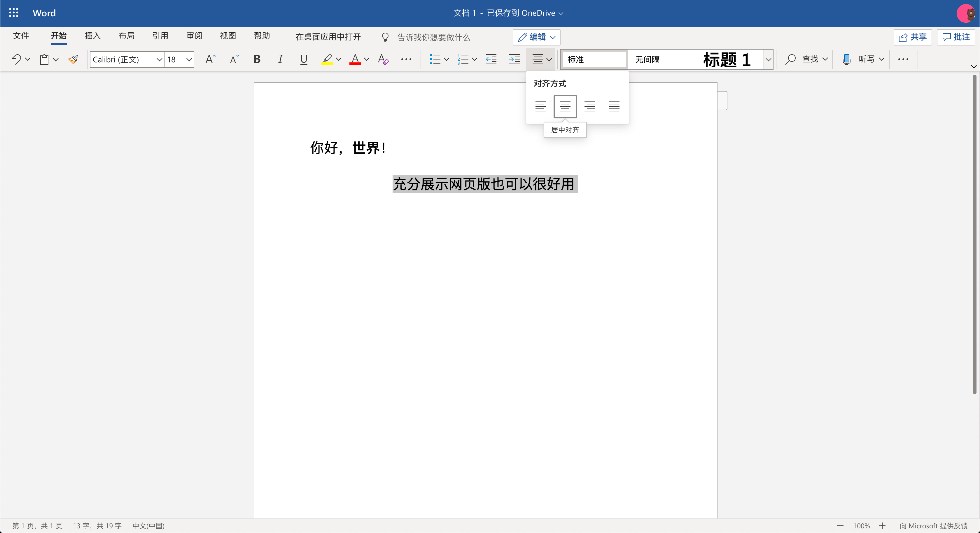Select right alignment option in popup
980x533 pixels.
tap(589, 106)
